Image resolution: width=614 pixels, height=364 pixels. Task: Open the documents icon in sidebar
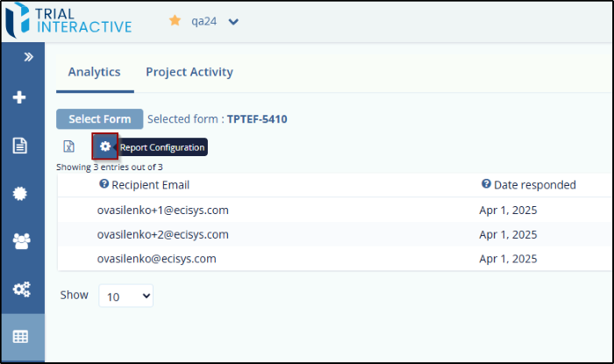pos(20,146)
